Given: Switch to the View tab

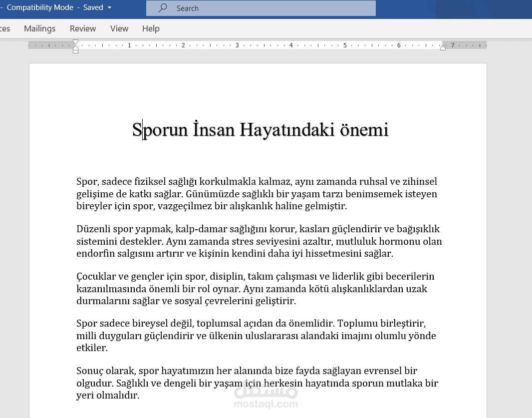Looking at the screenshot, I should pos(119,28).
